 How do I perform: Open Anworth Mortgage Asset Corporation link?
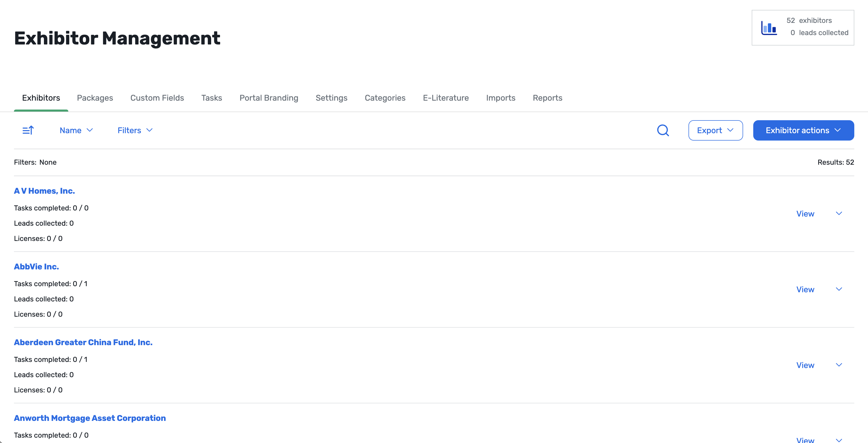90,418
